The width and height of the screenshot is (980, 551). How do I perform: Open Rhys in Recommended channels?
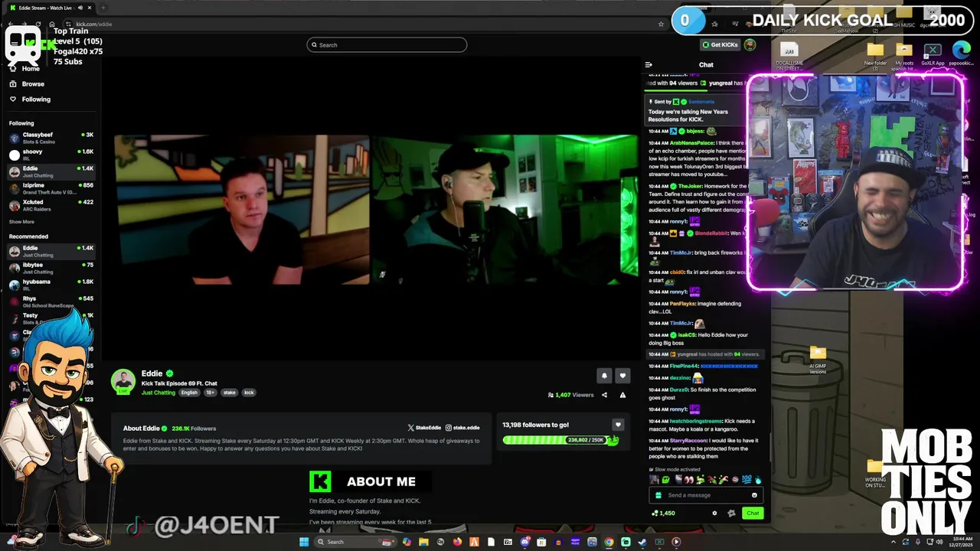(x=51, y=301)
